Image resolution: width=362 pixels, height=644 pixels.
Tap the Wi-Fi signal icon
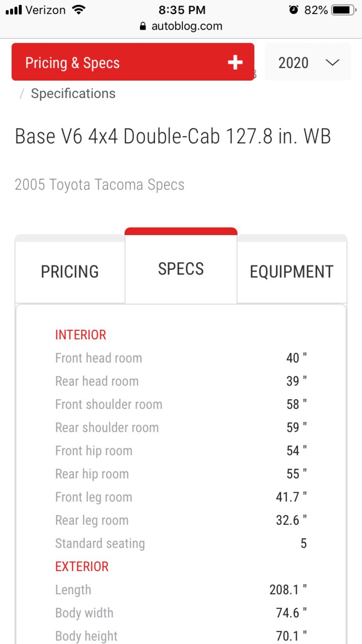pyautogui.click(x=79, y=10)
